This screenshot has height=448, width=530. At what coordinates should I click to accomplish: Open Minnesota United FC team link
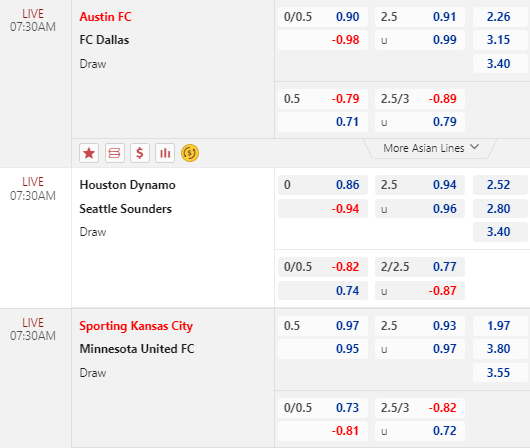[137, 349]
